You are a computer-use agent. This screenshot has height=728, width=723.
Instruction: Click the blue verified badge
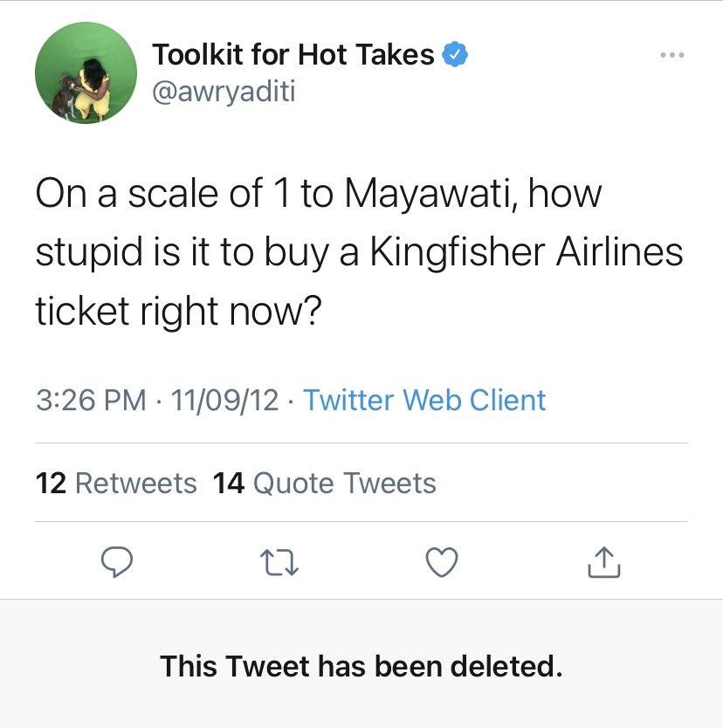tap(455, 54)
